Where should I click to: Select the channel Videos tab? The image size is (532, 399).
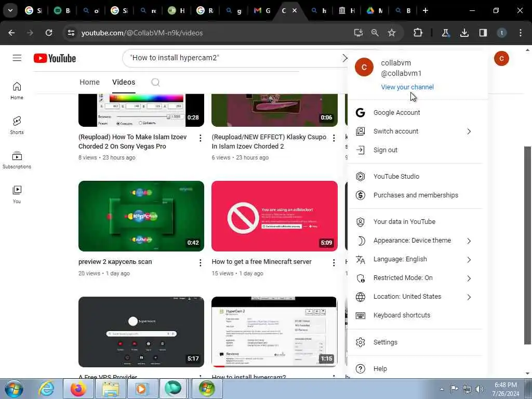[124, 82]
